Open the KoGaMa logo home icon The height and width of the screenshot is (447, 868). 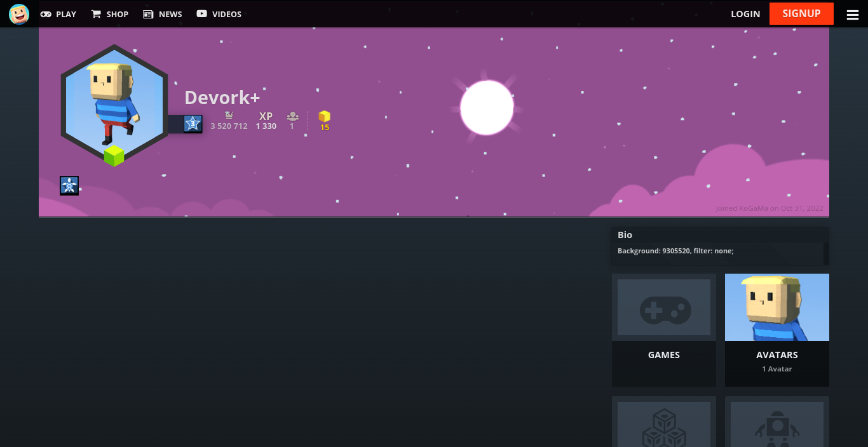pyautogui.click(x=19, y=13)
